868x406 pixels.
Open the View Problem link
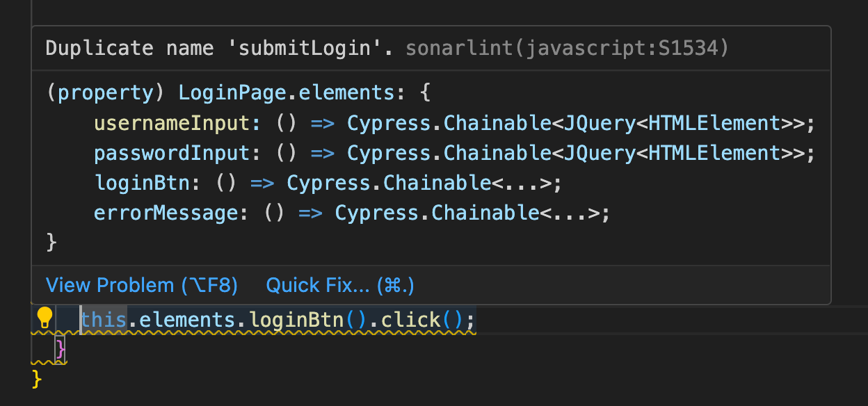click(142, 285)
